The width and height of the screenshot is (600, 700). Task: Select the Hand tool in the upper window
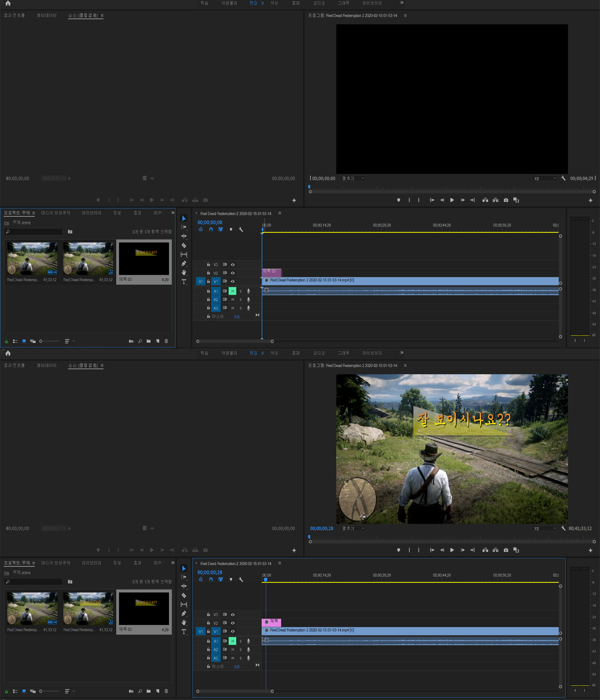point(183,272)
